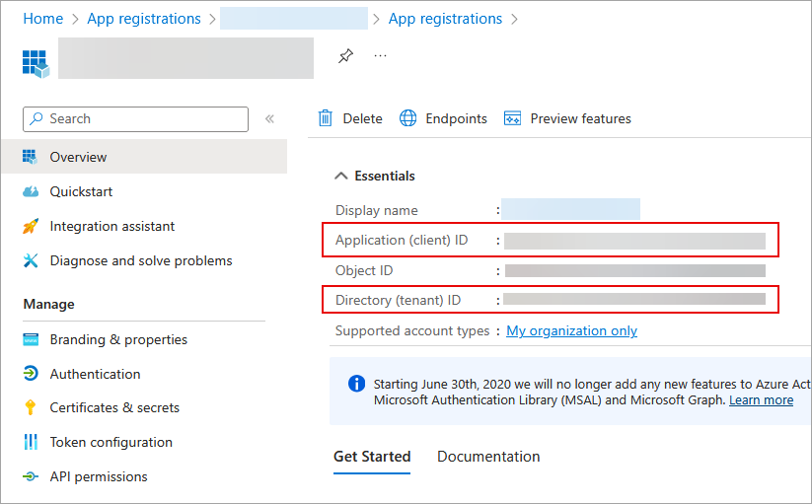Click the blue info circle icon
This screenshot has height=504, width=812.
pyautogui.click(x=356, y=384)
